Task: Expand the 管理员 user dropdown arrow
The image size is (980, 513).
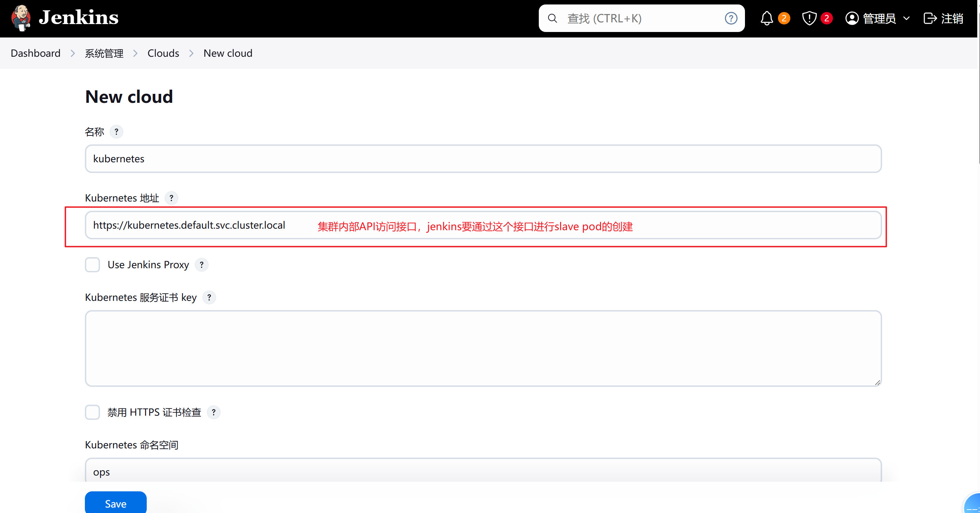Action: (x=906, y=18)
